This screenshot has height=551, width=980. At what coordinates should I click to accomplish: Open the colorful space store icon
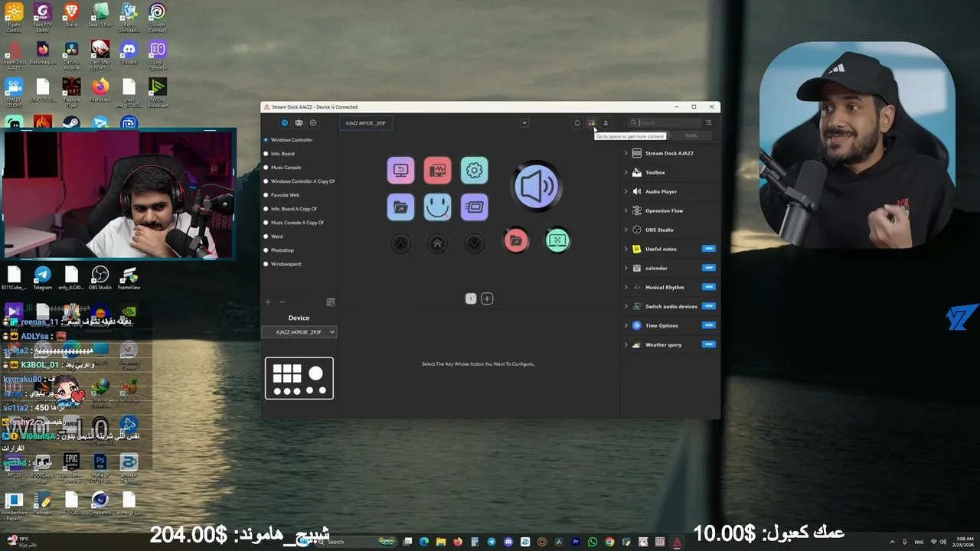click(x=591, y=122)
